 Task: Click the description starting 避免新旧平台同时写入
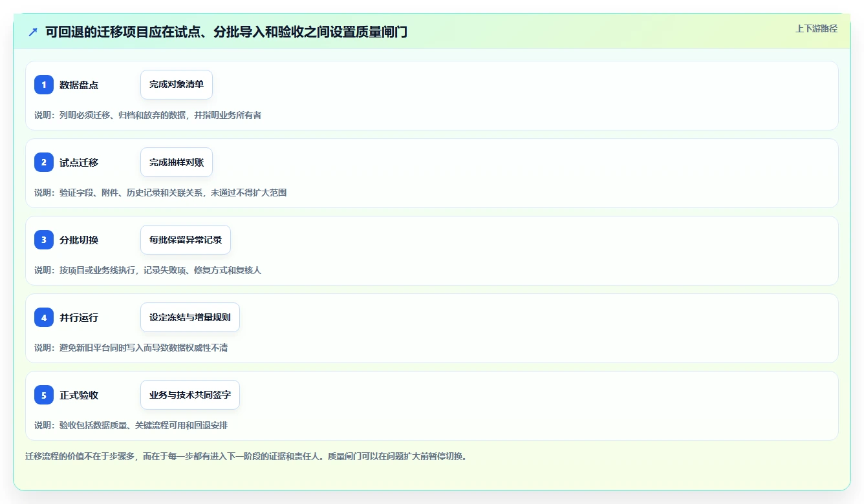tap(131, 348)
